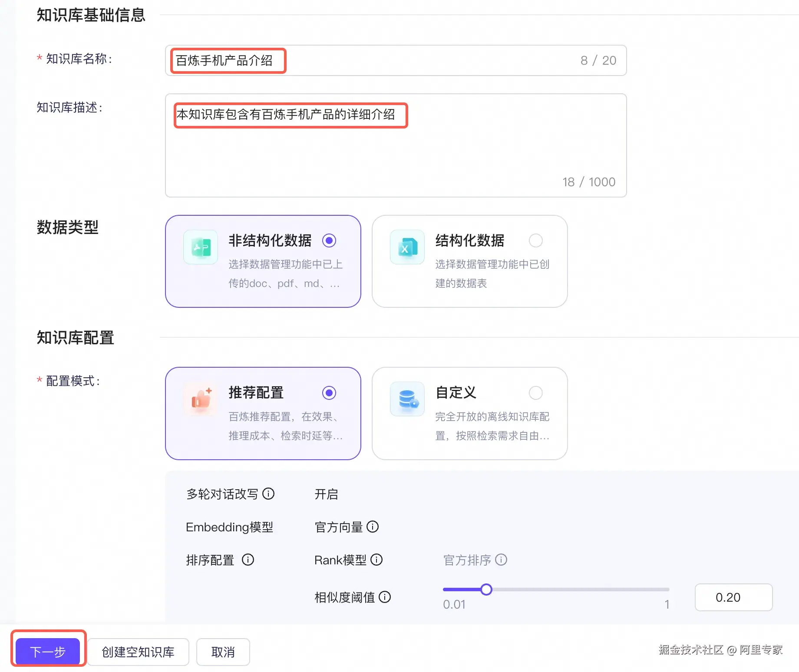This screenshot has width=799, height=672.
Task: Click the 18 / 1000 character counter
Action: 589,182
